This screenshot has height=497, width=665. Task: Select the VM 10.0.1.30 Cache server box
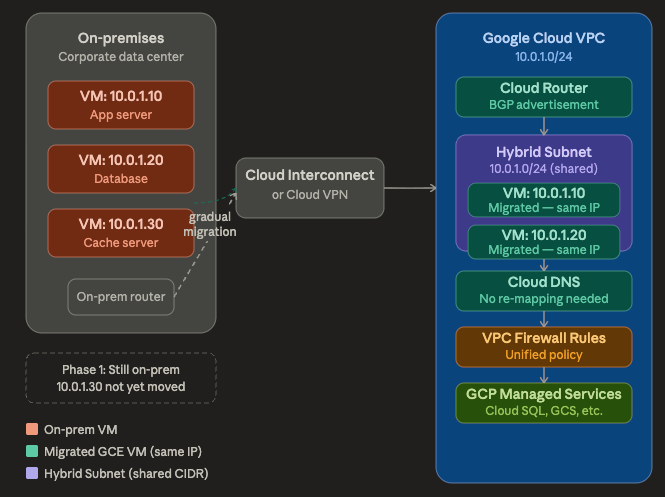click(121, 233)
